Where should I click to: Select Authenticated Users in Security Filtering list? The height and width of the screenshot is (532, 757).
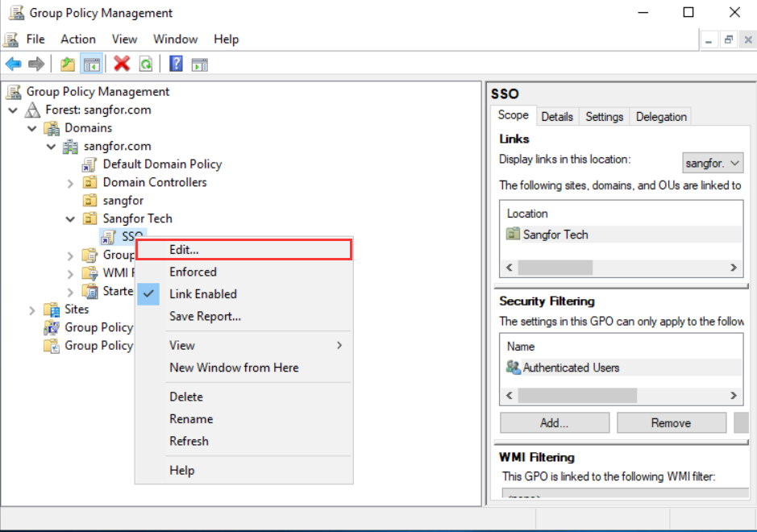(571, 368)
